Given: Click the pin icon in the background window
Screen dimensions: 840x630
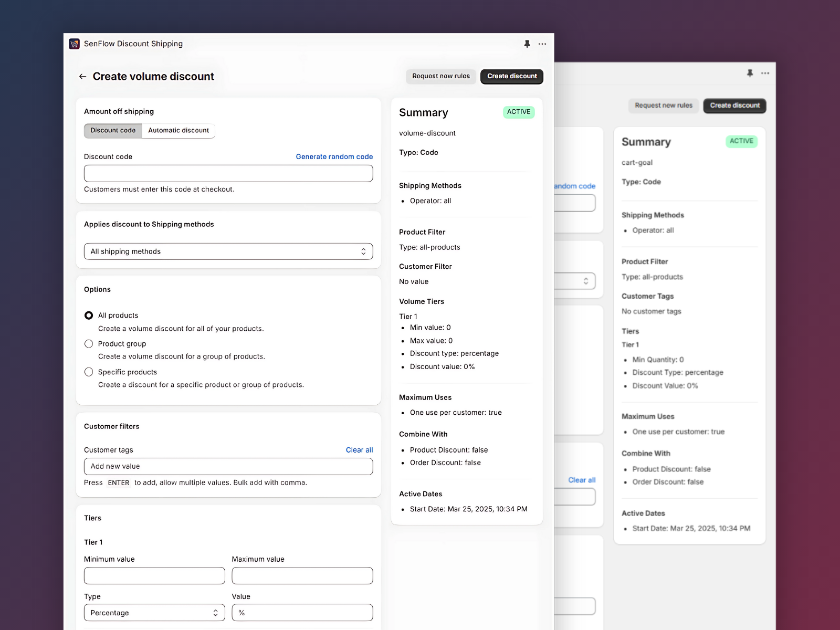Looking at the screenshot, I should pyautogui.click(x=750, y=73).
